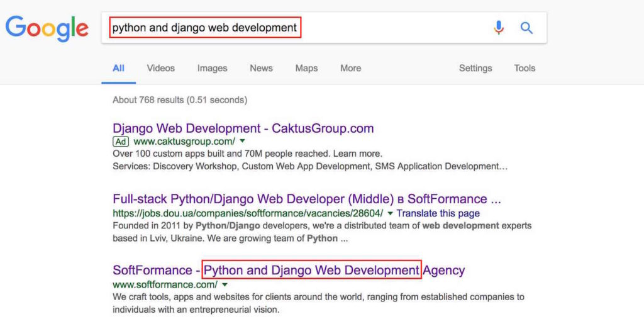644x331 pixels.
Task: Expand arrow beside www.caktusgroup.com/
Action: (242, 141)
